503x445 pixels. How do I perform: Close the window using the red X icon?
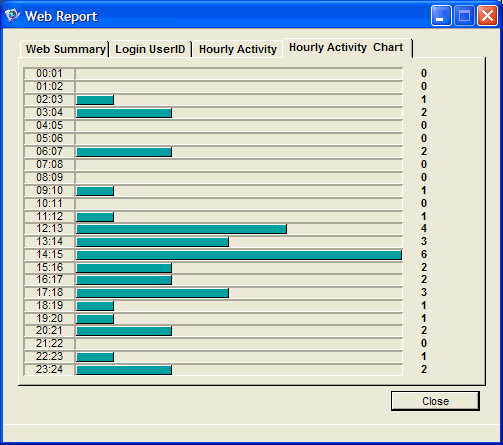pos(487,16)
